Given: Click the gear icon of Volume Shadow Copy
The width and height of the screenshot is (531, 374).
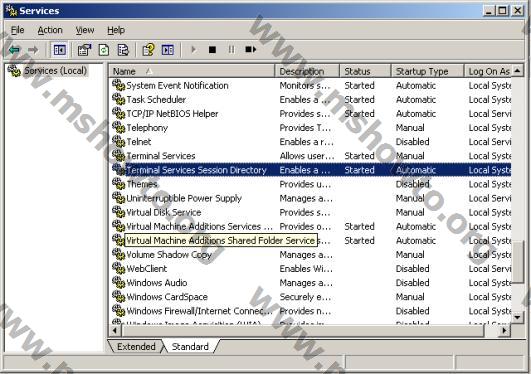Looking at the screenshot, I should (x=119, y=254).
